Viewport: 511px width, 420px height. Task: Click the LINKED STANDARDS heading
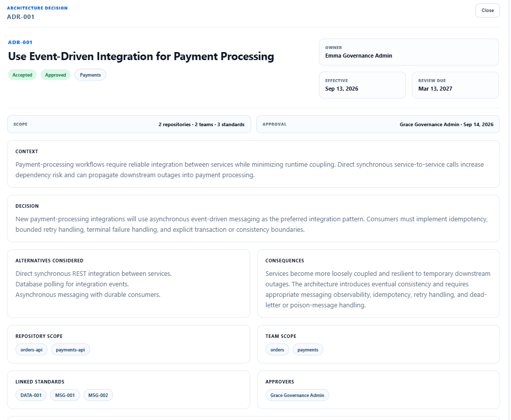tap(40, 382)
